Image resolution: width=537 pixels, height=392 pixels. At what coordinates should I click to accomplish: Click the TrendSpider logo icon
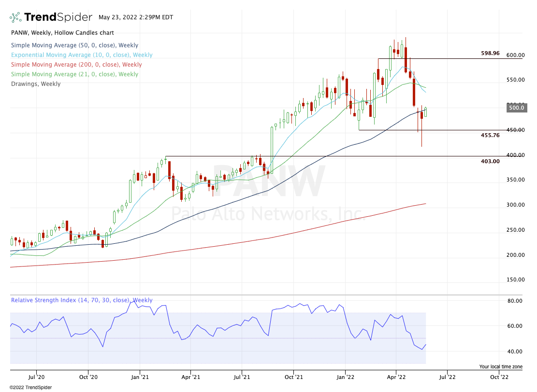15,17
